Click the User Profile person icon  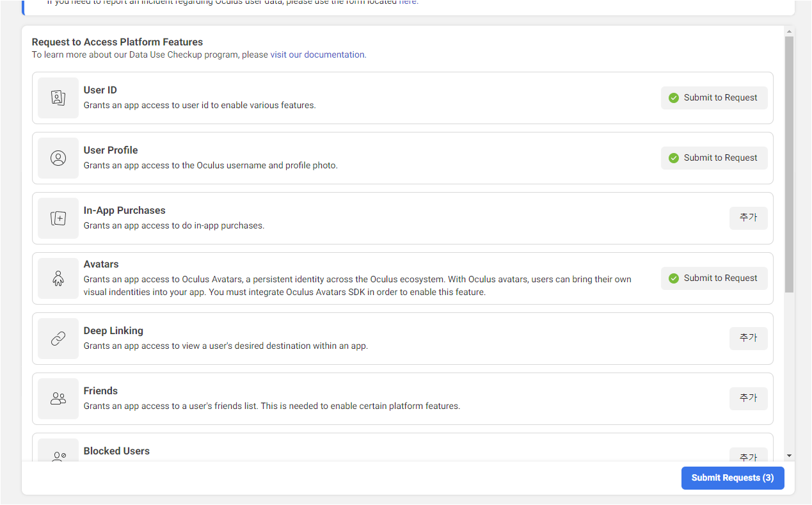58,158
